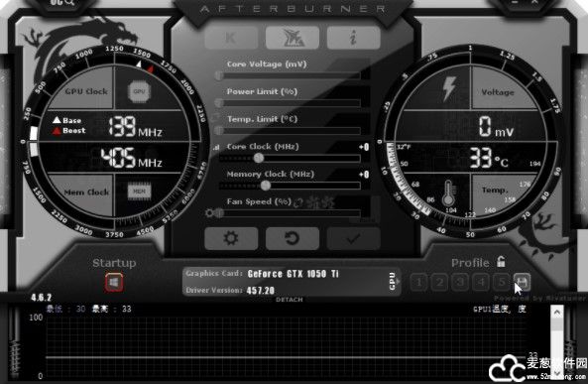Click the Core Clock slider handle
Screen dimensions: 588x384
[259, 158]
